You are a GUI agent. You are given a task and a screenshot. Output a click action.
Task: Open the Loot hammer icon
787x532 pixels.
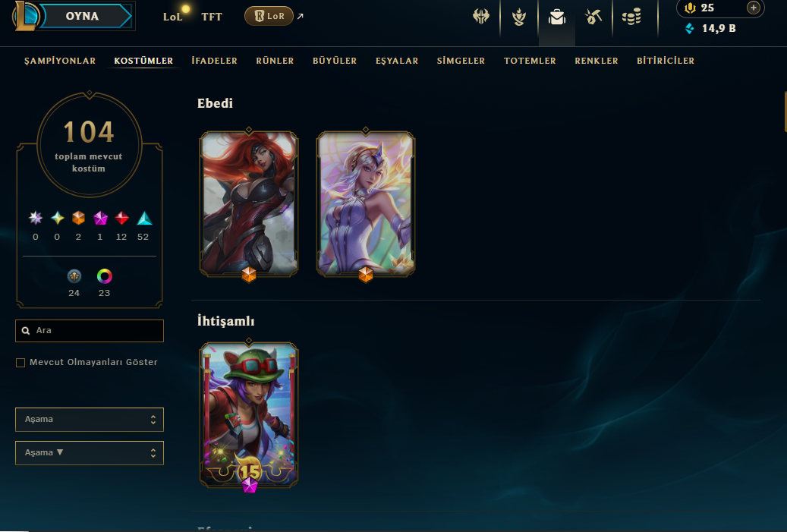(x=593, y=17)
